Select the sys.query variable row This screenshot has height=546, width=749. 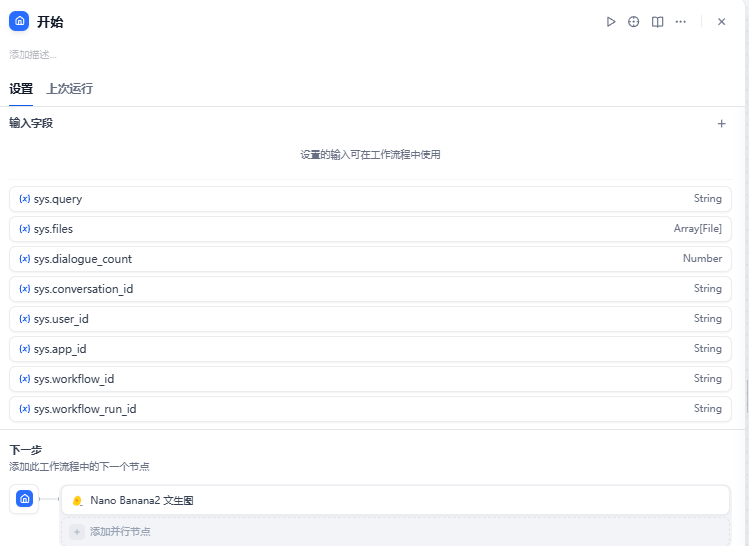pyautogui.click(x=370, y=199)
